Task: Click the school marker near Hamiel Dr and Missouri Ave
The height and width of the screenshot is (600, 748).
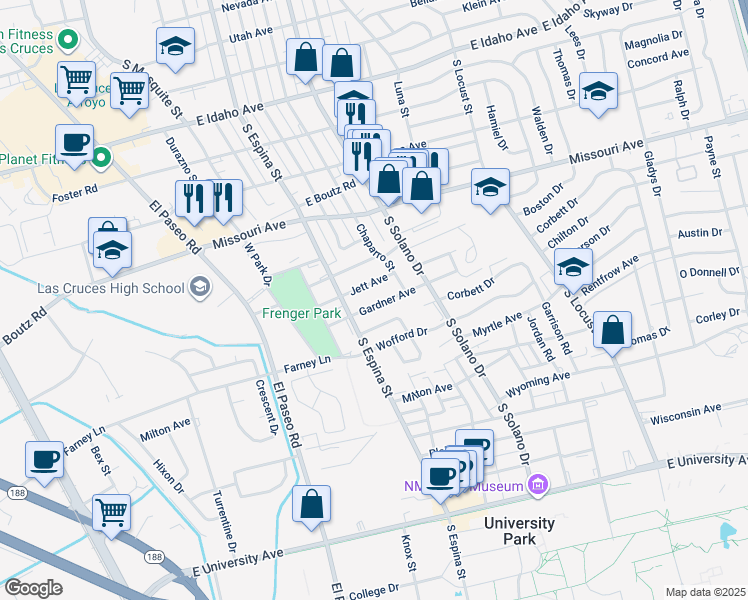Action: click(490, 187)
